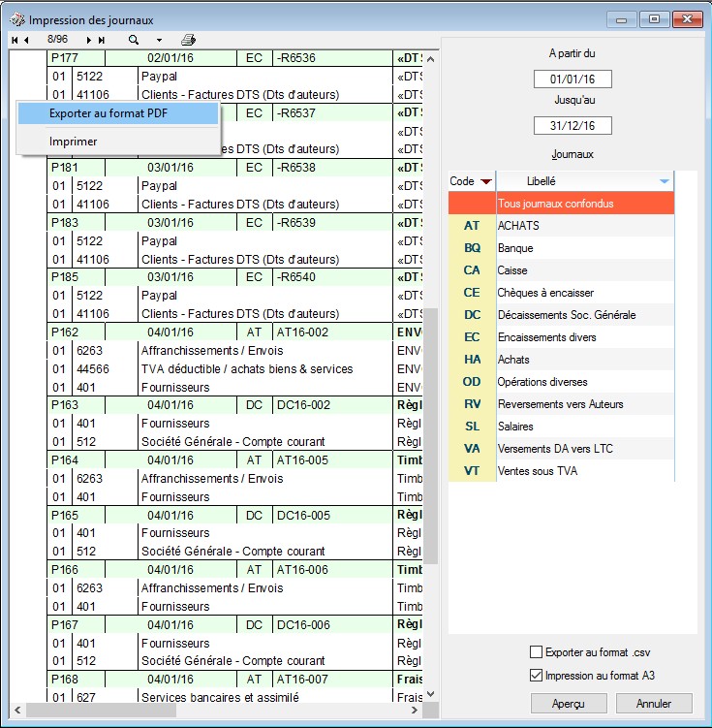Click reference -R6540
Screen dimensions: 712x728
pyautogui.click(x=295, y=277)
